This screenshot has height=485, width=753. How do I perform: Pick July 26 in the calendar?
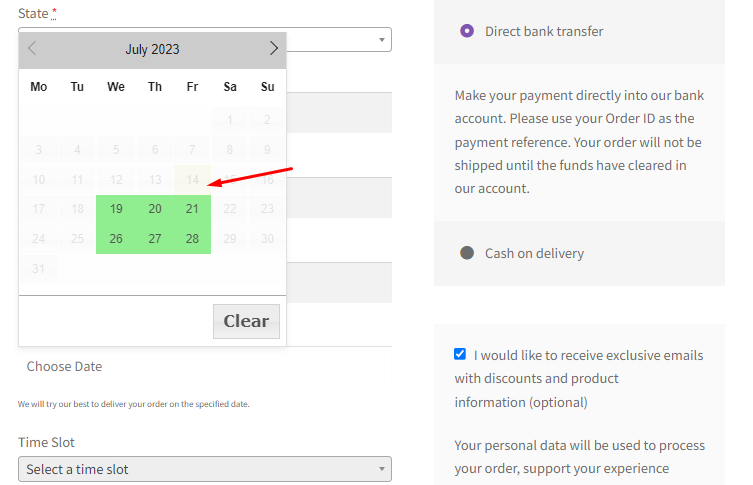pyautogui.click(x=116, y=239)
